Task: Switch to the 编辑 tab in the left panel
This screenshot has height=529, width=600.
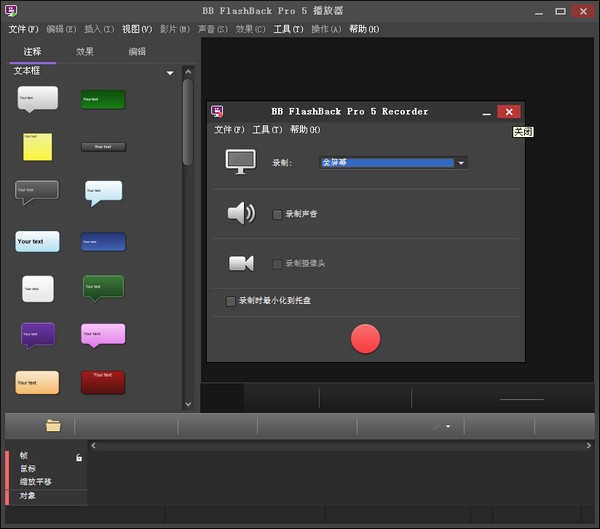Action: coord(137,51)
